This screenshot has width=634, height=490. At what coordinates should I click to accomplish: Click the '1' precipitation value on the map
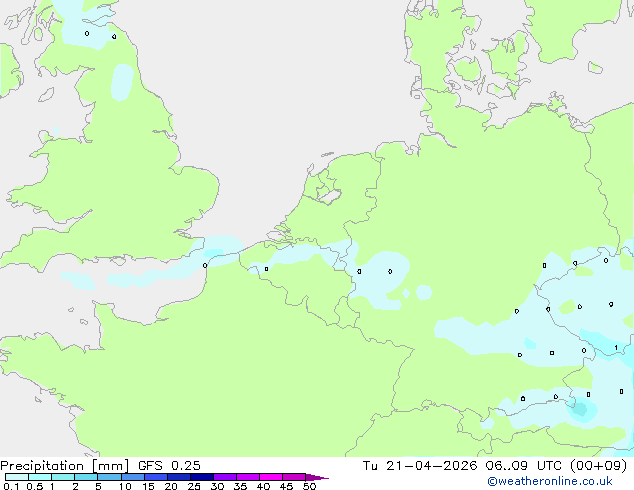pyautogui.click(x=616, y=348)
